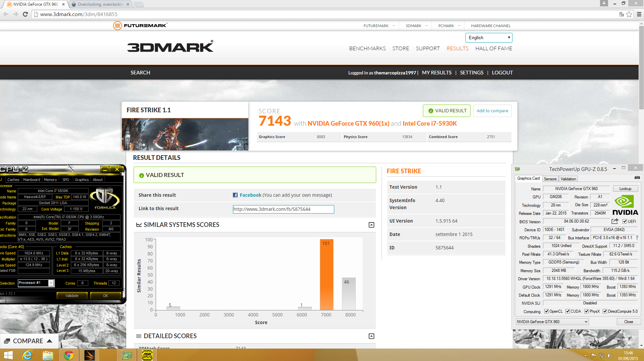Click the Chrome back arrow
The width and height of the screenshot is (644, 361).
point(6,14)
